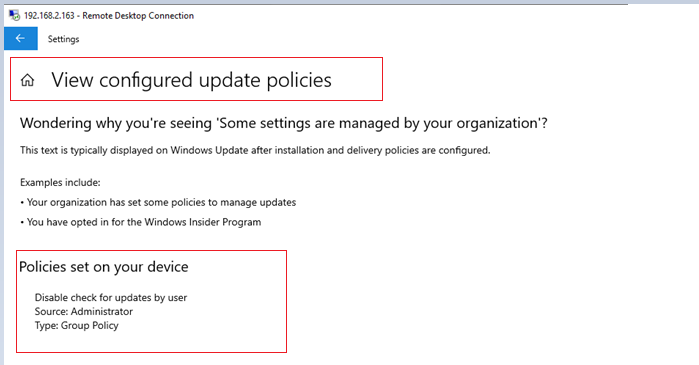
Task: Click the 'Type: Group Policy' line
Action: (x=77, y=326)
